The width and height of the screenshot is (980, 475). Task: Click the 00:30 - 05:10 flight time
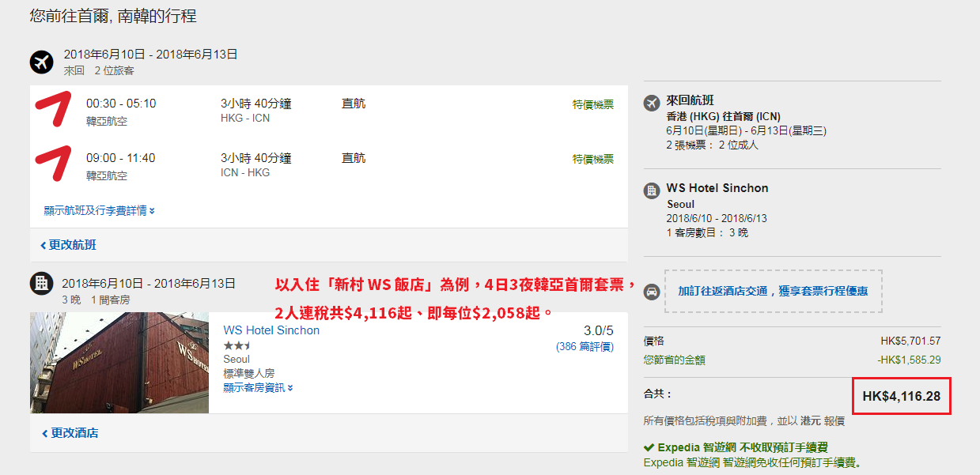(x=121, y=104)
